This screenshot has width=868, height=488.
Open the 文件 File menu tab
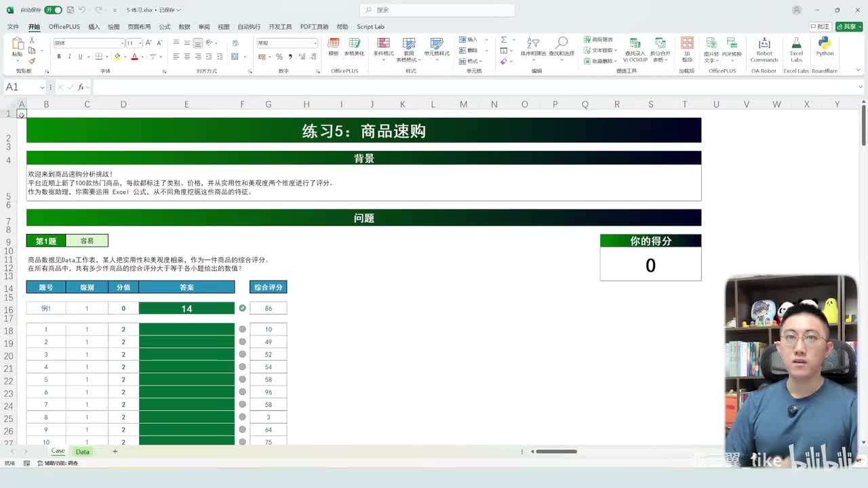(x=13, y=26)
